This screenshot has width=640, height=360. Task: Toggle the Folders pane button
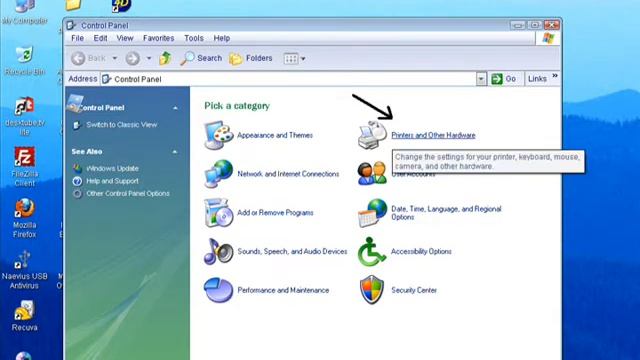251,58
